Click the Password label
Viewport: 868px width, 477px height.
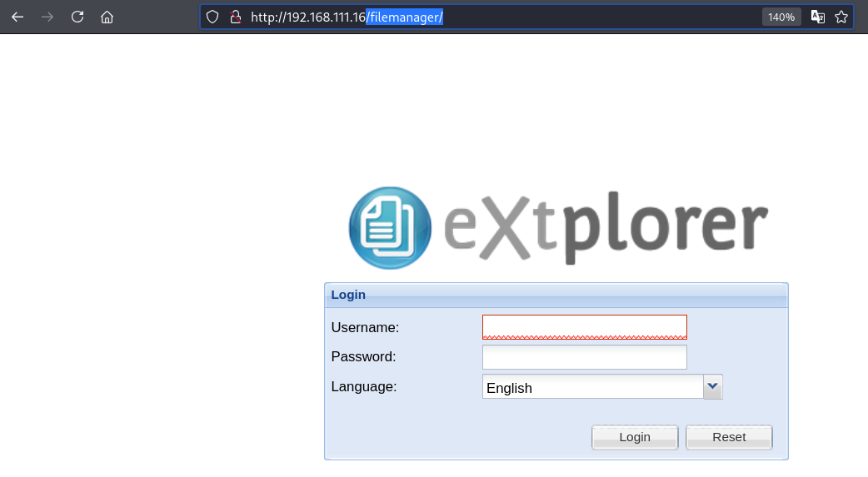pyautogui.click(x=364, y=357)
